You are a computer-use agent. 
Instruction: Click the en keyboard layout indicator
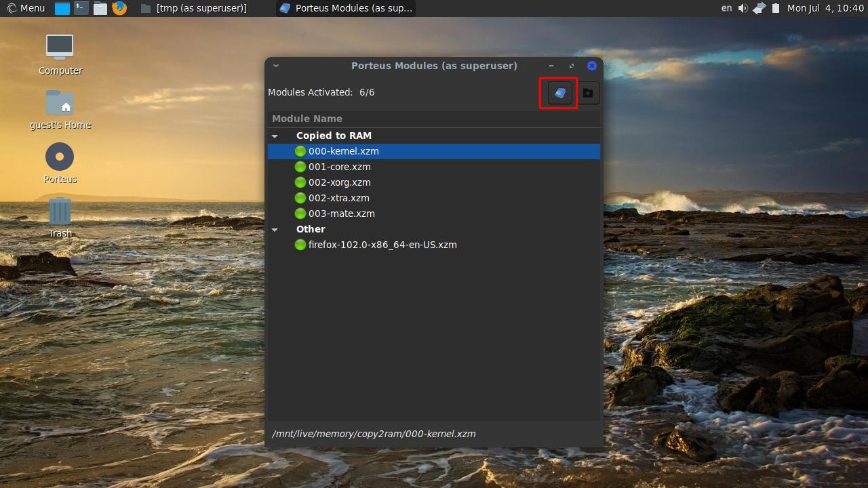click(x=726, y=8)
